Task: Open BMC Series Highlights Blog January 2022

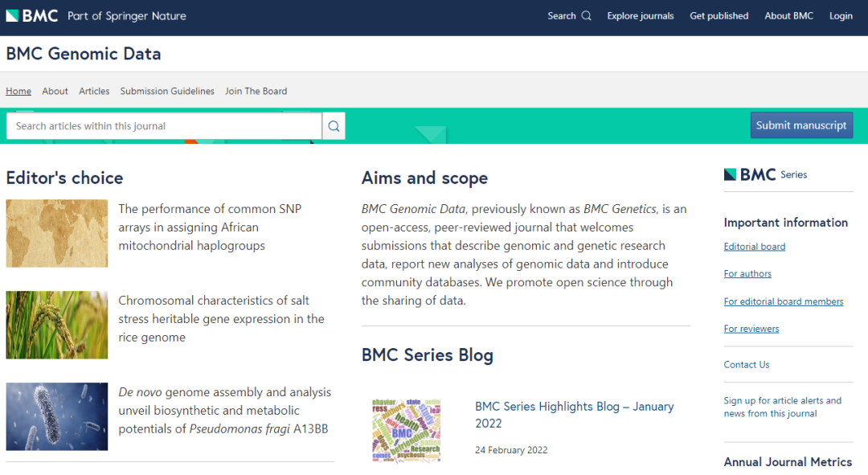Action: tap(575, 415)
